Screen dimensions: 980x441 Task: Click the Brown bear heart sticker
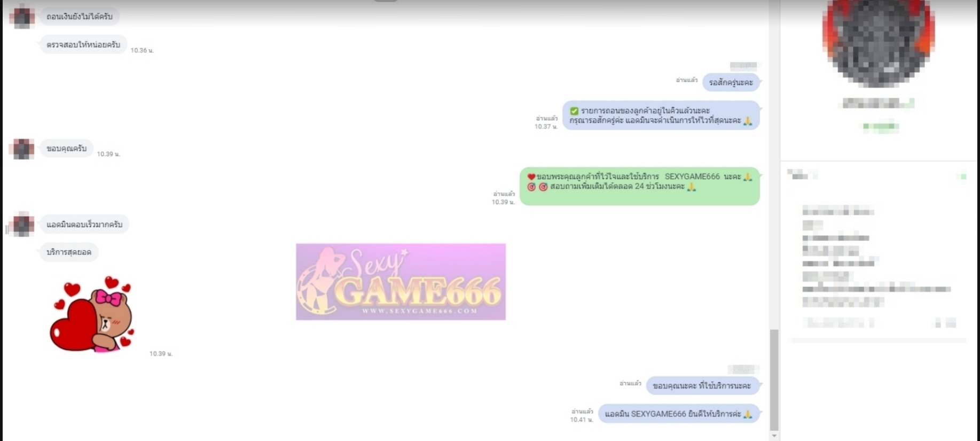point(92,314)
